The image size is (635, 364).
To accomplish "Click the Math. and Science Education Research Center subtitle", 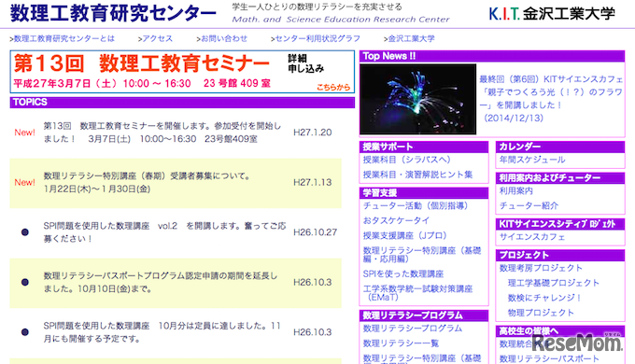I will [x=341, y=20].
